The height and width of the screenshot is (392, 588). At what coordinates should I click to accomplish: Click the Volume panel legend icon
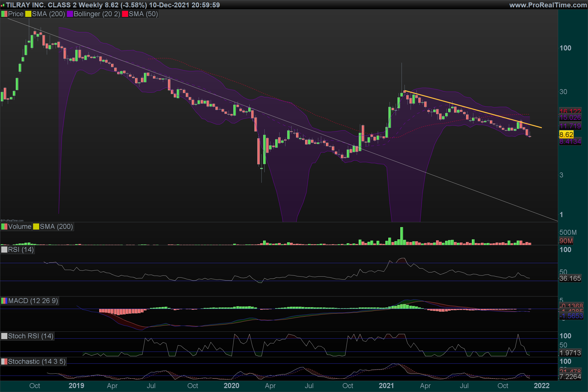pos(4,226)
